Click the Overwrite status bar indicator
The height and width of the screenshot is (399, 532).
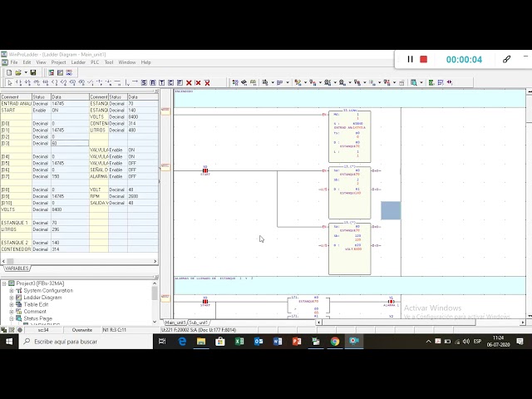click(82, 330)
